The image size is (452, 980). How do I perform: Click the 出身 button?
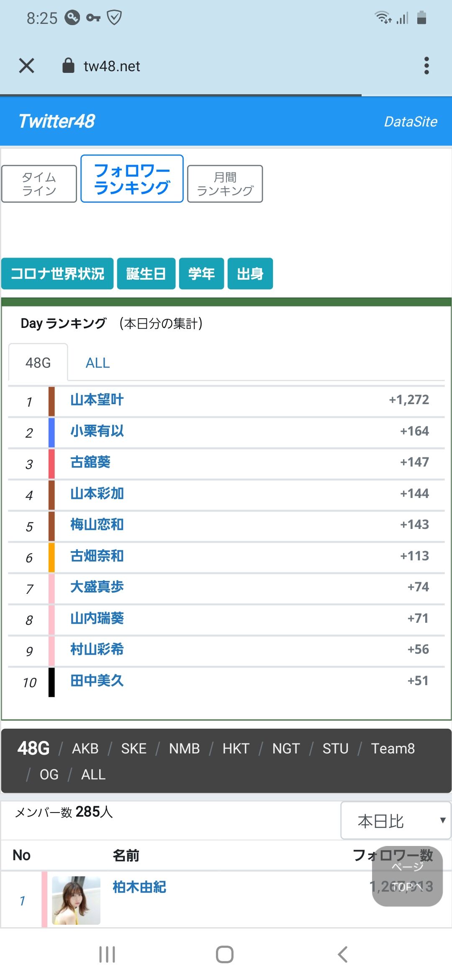250,273
